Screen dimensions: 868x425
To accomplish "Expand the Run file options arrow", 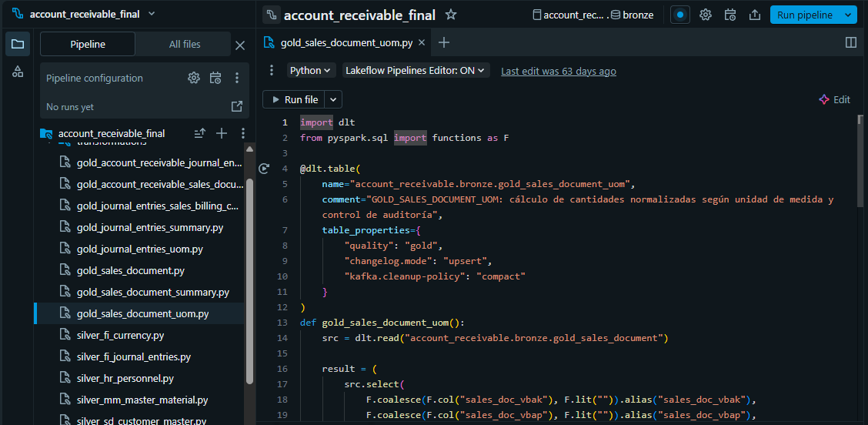I will (333, 99).
